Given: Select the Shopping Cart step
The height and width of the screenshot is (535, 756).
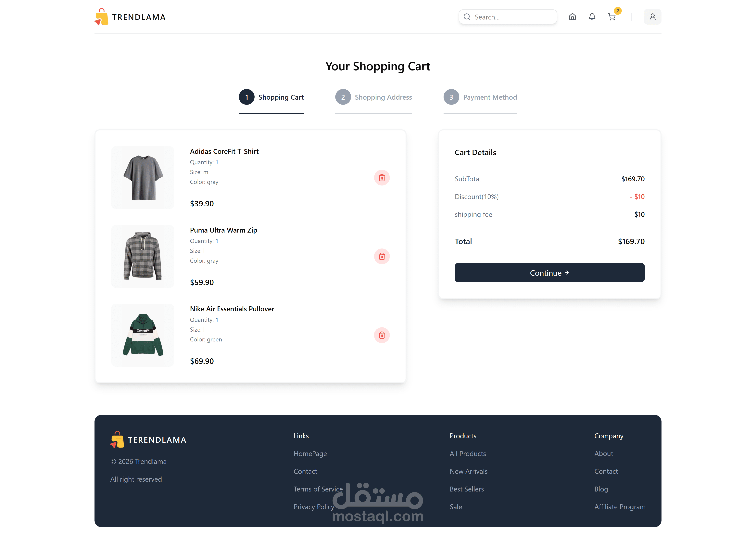Looking at the screenshot, I should coord(271,97).
